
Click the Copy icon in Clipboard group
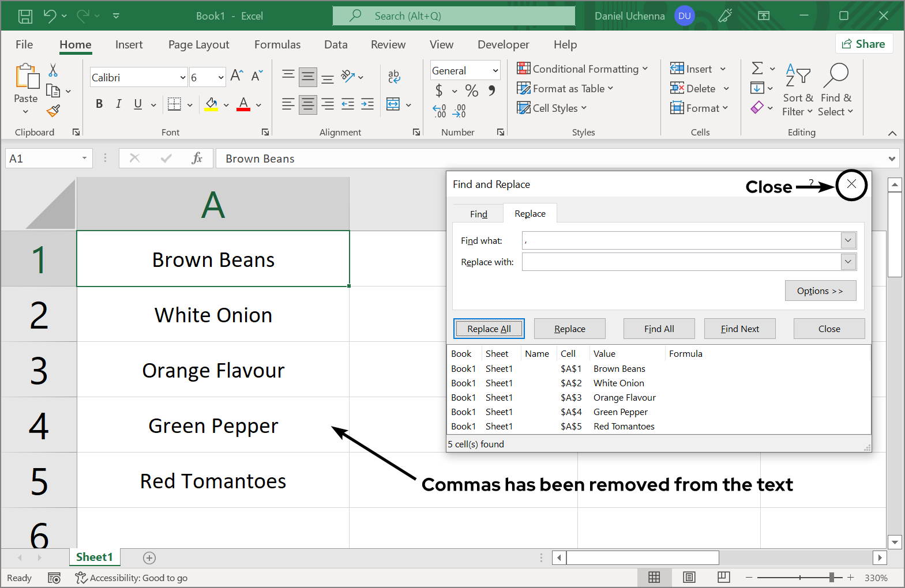pos(53,91)
